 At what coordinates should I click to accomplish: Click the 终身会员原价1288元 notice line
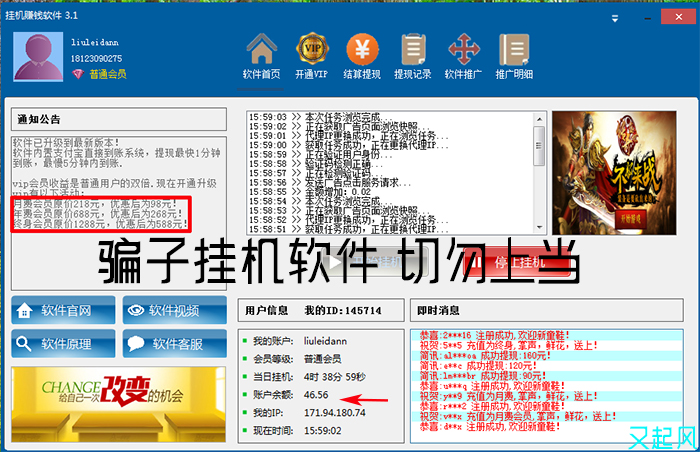[98, 224]
